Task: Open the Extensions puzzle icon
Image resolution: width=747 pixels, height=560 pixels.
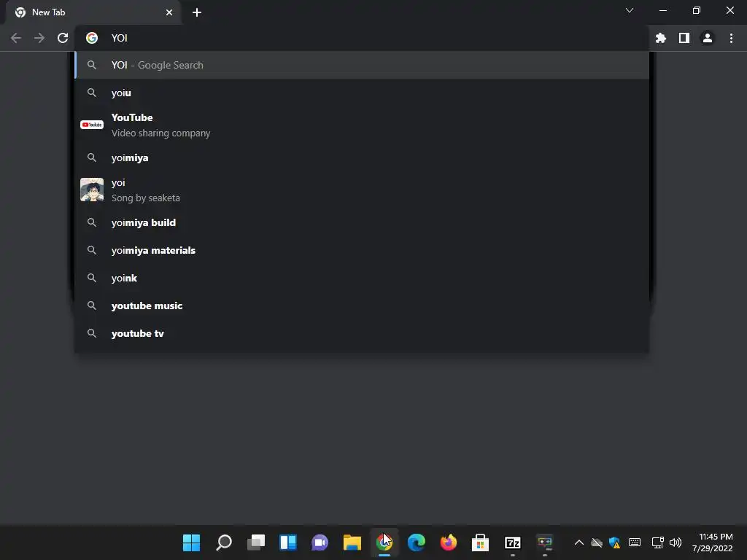Action: (x=660, y=38)
